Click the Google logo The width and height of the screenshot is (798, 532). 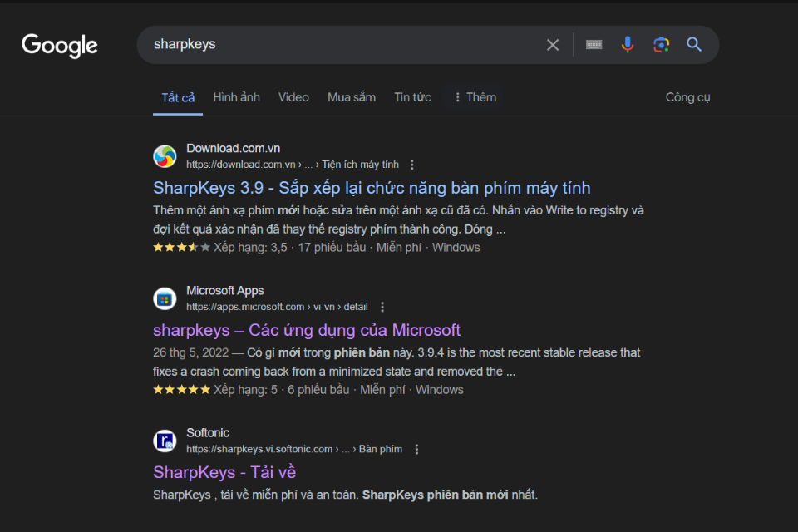(x=60, y=45)
